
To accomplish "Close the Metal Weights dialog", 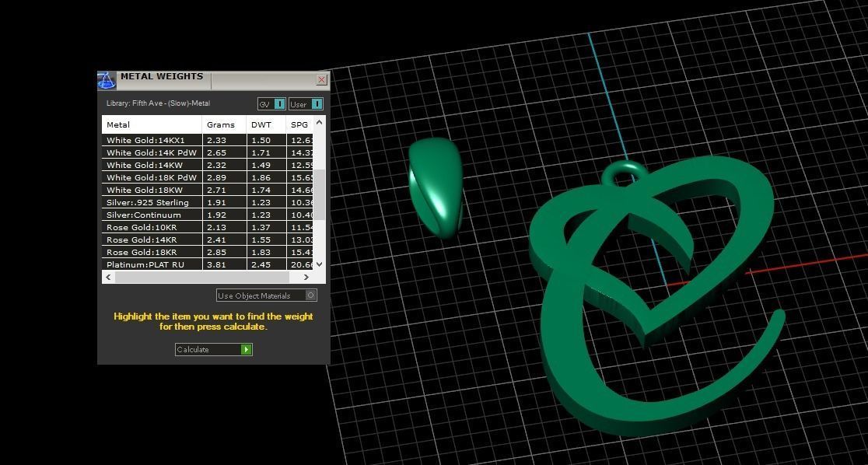I will pos(322,80).
